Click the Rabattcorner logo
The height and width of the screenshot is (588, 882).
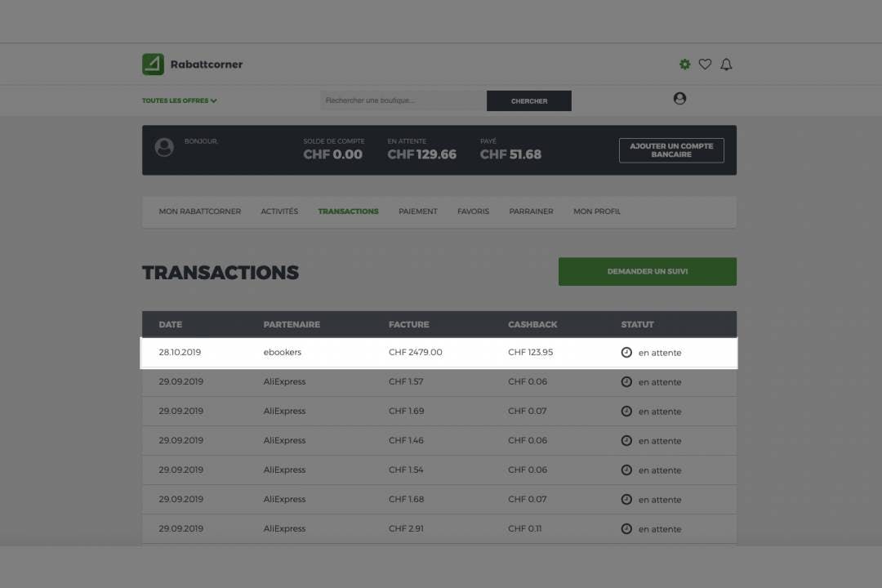point(191,64)
